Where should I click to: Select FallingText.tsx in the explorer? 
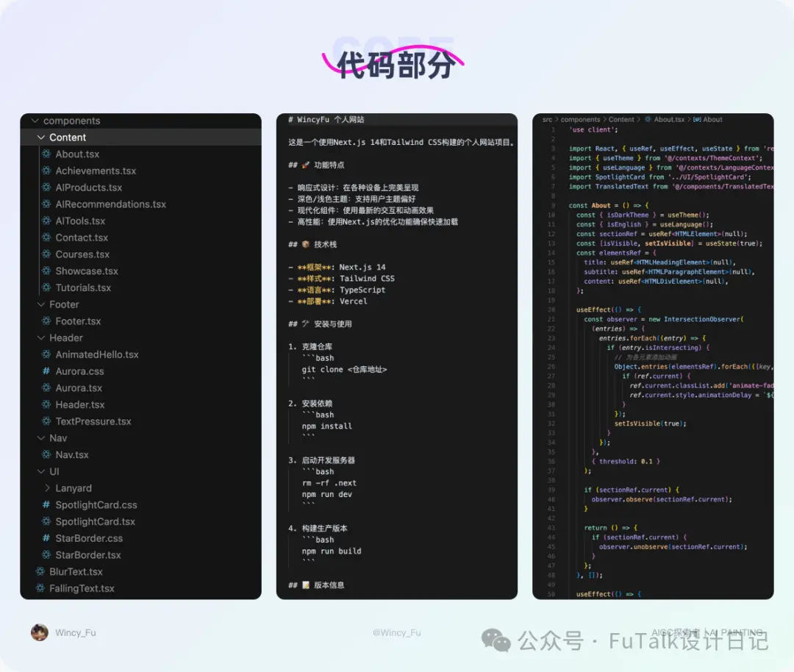pyautogui.click(x=82, y=588)
